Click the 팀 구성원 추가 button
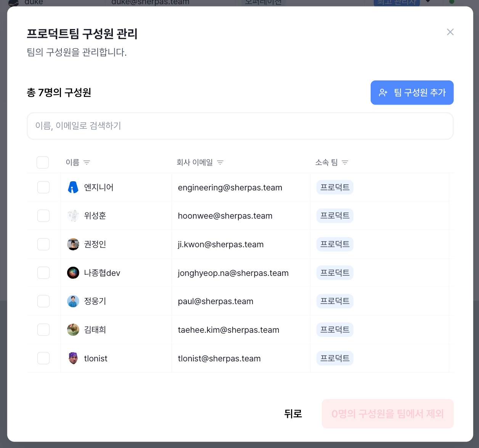Image resolution: width=479 pixels, height=448 pixels. pyautogui.click(x=412, y=93)
